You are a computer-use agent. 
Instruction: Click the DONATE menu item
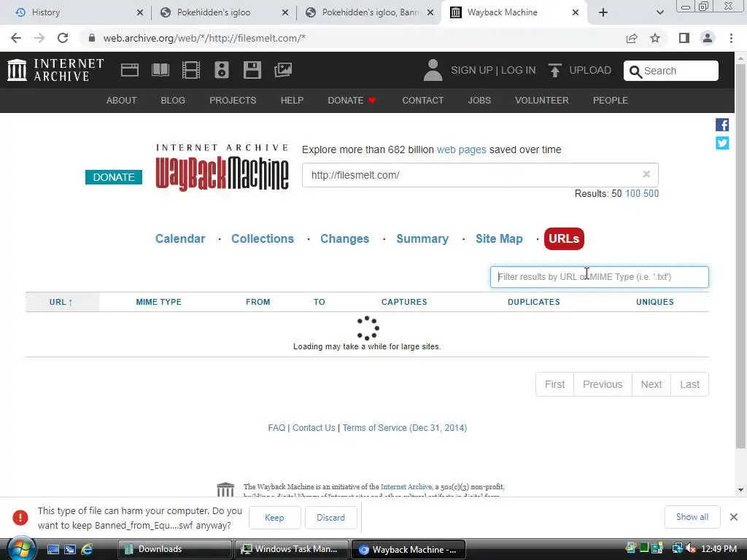[x=352, y=101]
